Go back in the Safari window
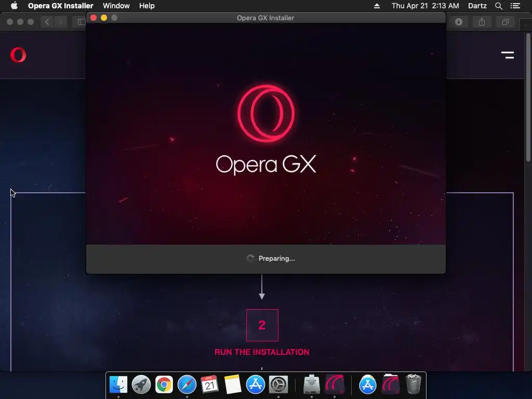 (x=47, y=22)
